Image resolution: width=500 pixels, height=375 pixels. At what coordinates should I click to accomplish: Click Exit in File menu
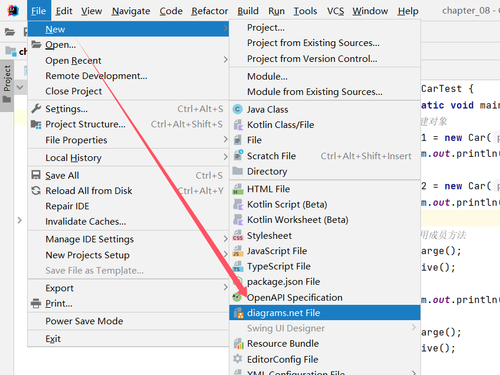[x=128, y=339]
